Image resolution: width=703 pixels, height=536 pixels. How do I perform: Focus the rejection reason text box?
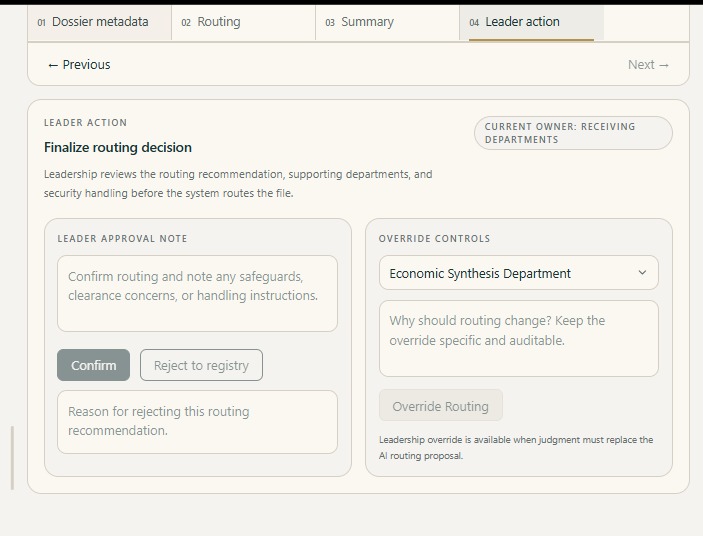point(197,422)
